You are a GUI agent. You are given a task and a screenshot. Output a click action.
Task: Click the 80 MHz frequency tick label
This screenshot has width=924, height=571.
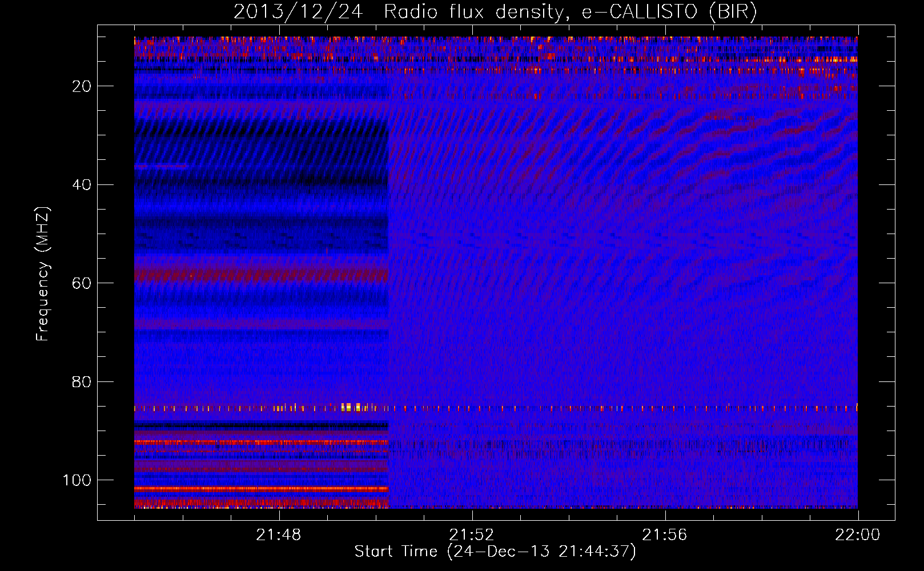click(x=82, y=382)
